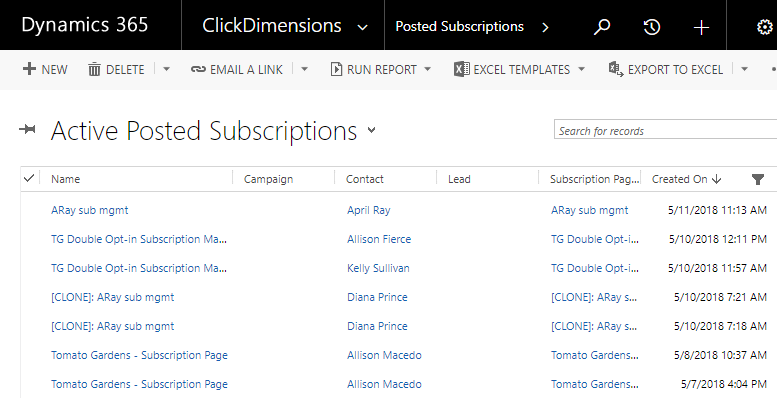Screen dimensions: 777x398
Task: Select the 5/11/2018 11:13 AM date cell
Action: (x=717, y=210)
